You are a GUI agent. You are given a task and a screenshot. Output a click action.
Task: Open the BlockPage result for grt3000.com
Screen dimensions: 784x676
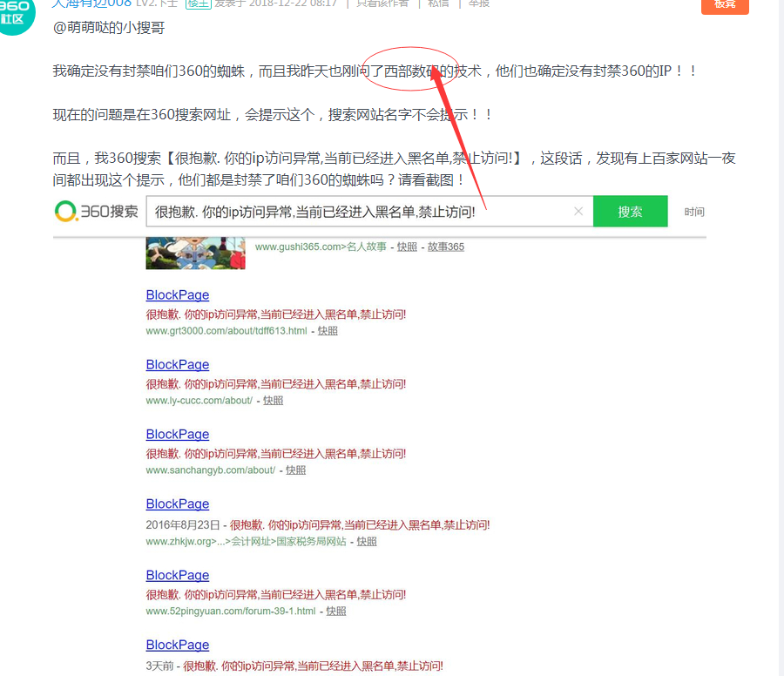pyautogui.click(x=178, y=295)
